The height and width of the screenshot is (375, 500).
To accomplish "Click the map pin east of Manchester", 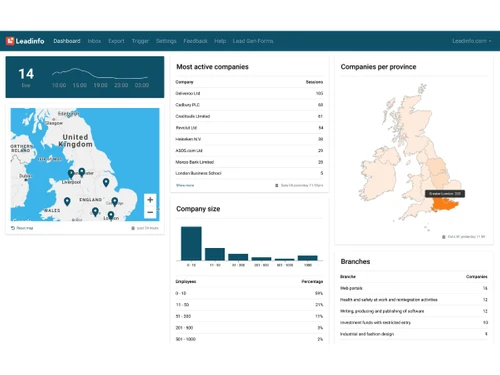I will 106,182.
